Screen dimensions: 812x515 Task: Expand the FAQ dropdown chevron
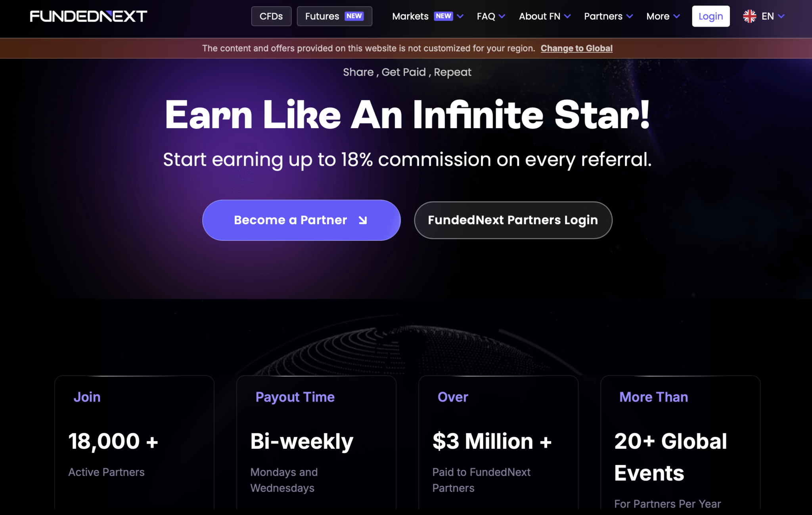click(x=502, y=16)
